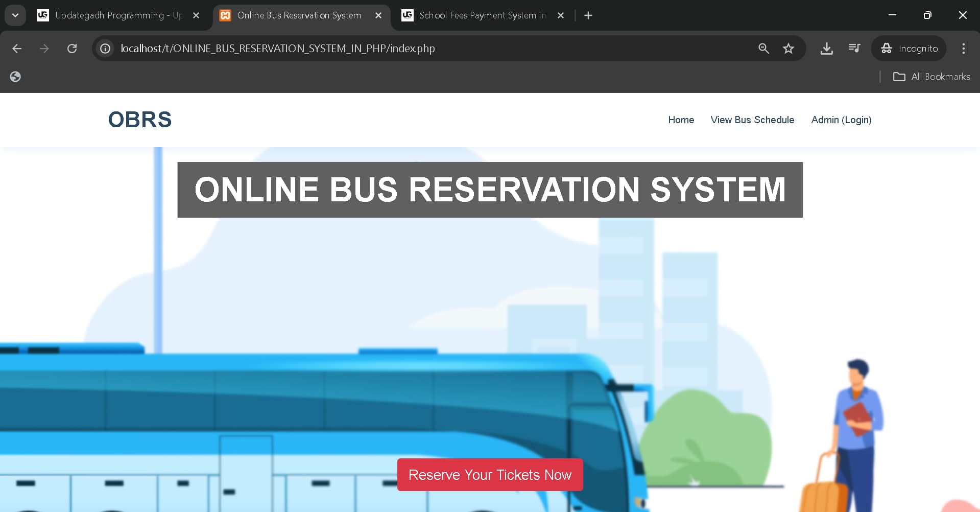
Task: Open the zoom search icon in address bar
Action: pyautogui.click(x=763, y=48)
